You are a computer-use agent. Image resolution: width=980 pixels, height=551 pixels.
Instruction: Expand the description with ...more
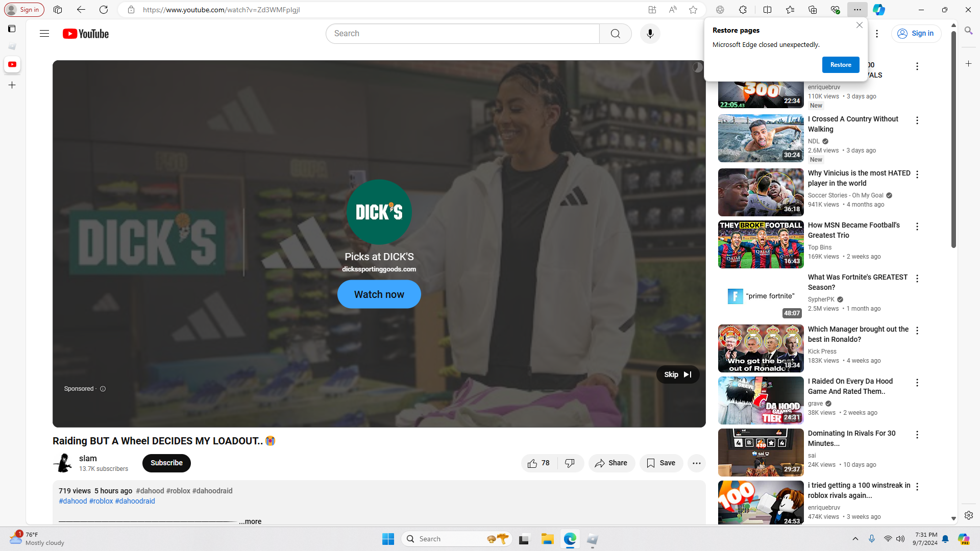click(x=250, y=521)
